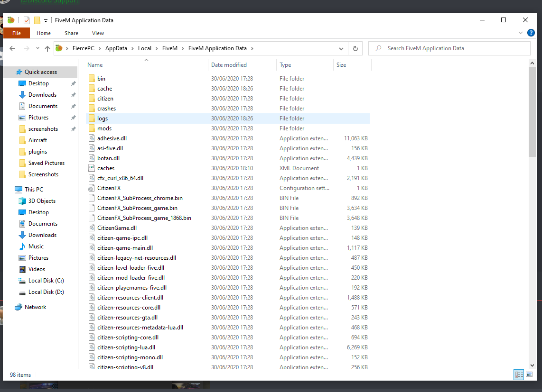The width and height of the screenshot is (542, 392).
Task: Select the mods folder icon
Action: 92,128
